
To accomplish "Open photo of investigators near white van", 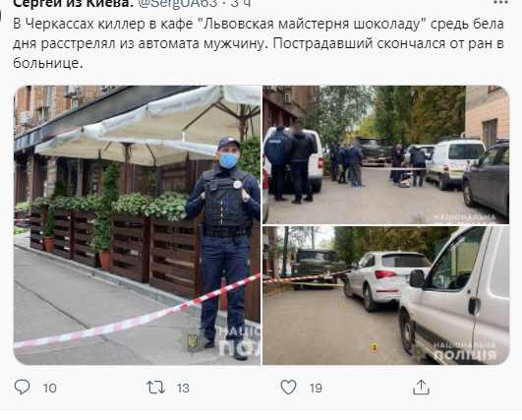I will click(x=386, y=154).
